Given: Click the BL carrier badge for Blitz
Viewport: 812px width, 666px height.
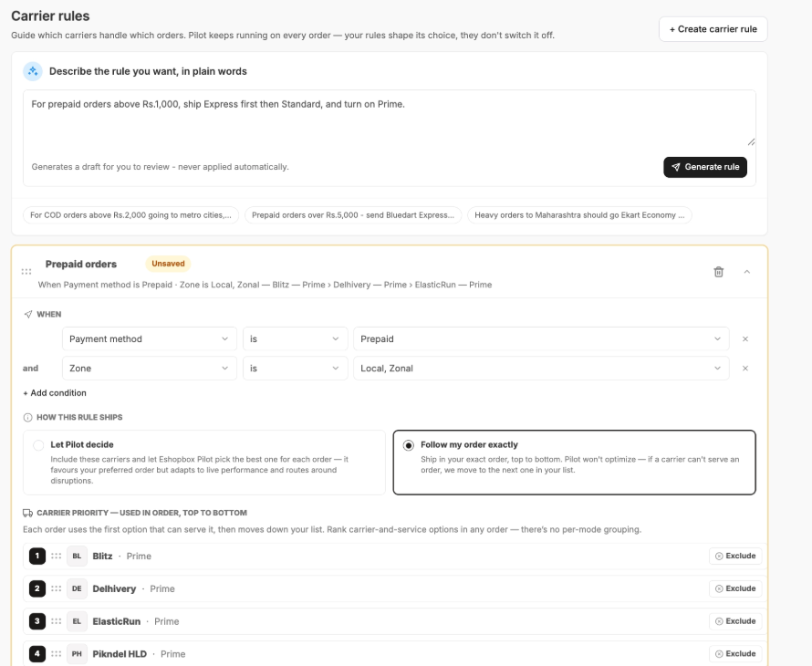Looking at the screenshot, I should point(77,557).
